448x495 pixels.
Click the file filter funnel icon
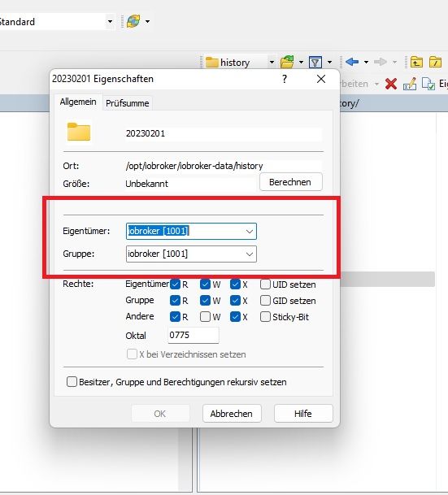[315, 63]
